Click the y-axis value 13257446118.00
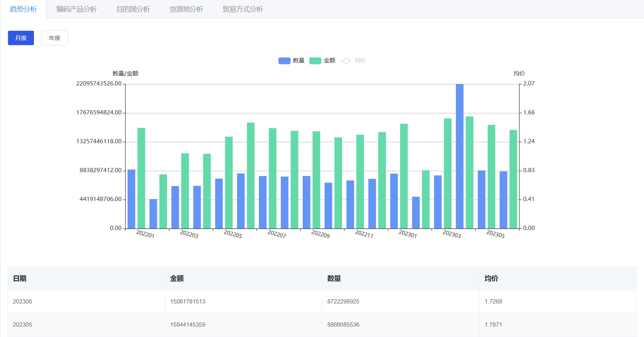644x337 pixels. click(x=99, y=141)
